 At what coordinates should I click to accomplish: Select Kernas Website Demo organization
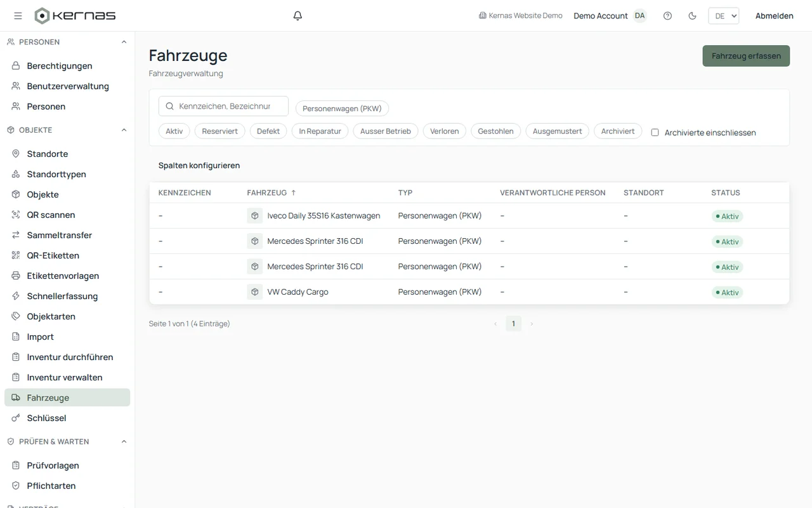(x=520, y=16)
